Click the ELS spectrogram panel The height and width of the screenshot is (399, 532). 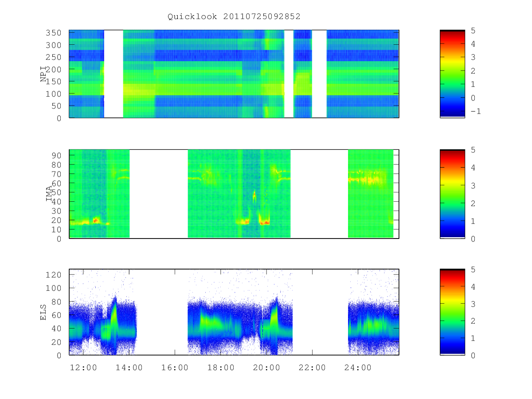[234, 312]
